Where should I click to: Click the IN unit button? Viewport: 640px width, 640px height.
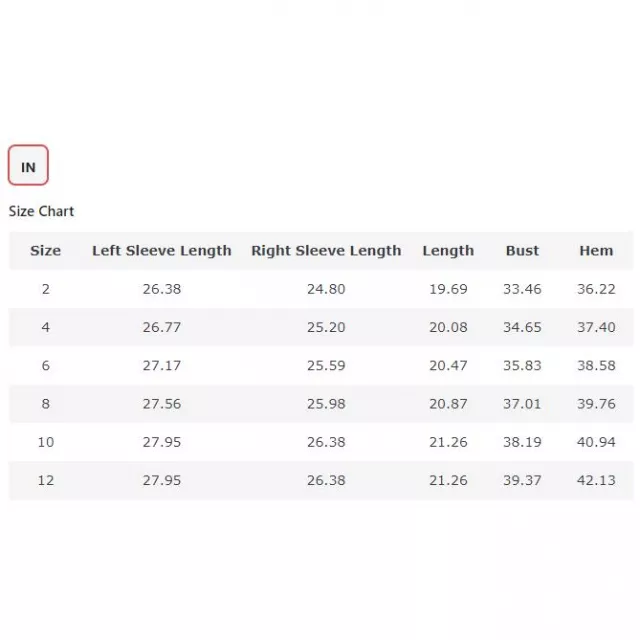[x=28, y=166]
